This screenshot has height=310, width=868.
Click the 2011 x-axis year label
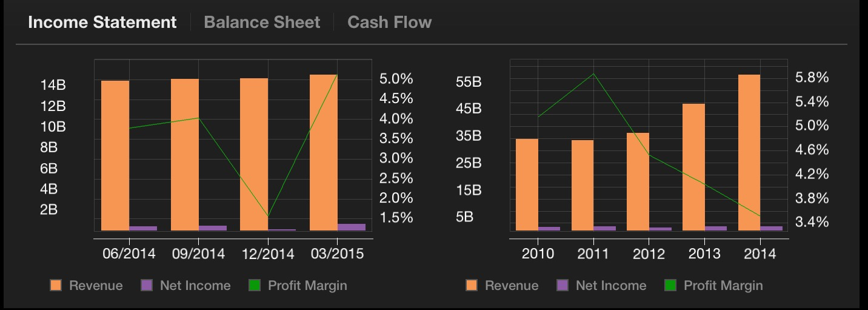pyautogui.click(x=593, y=254)
